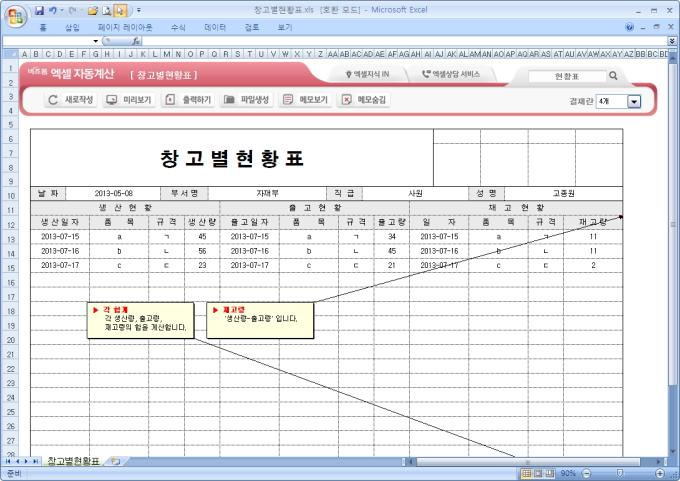Go to last sheet with navigation arrow
This screenshot has width=680, height=481.
coord(36,461)
